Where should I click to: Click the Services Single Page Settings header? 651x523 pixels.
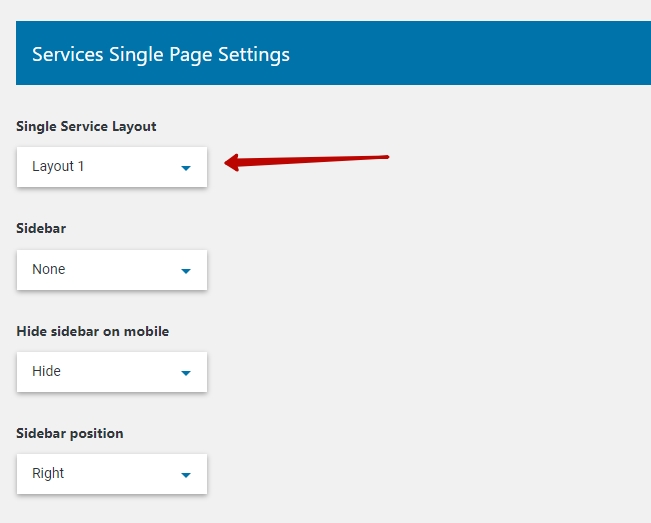pyautogui.click(x=161, y=54)
